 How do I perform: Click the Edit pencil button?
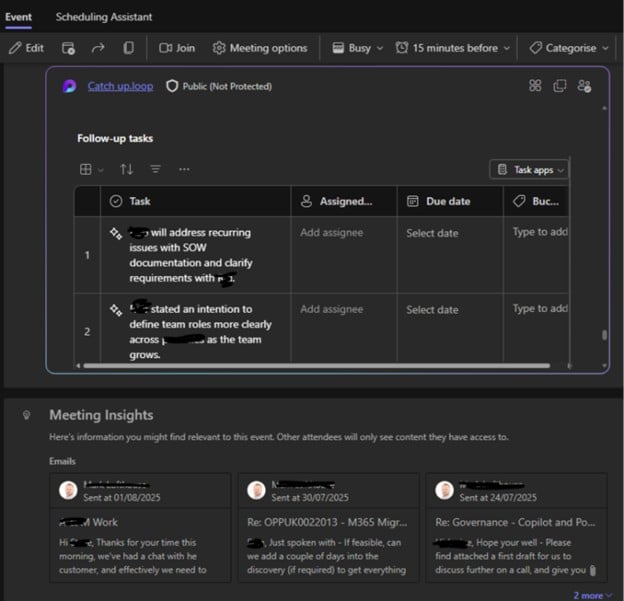(26, 48)
